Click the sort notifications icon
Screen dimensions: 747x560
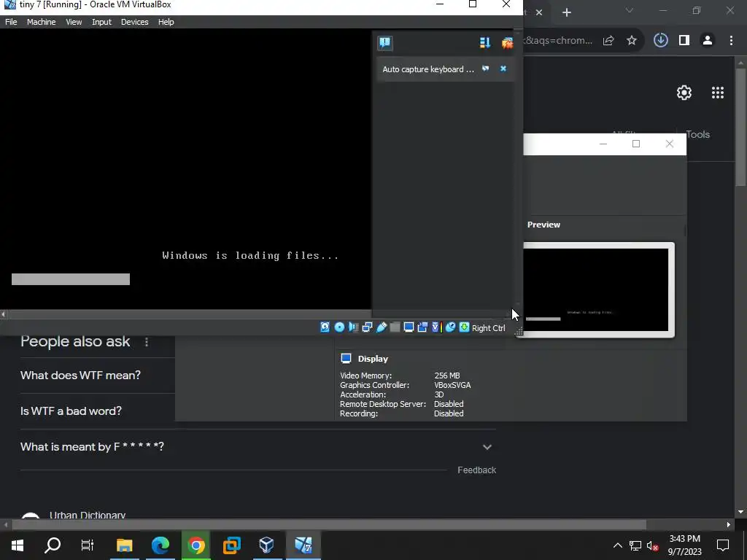[x=485, y=43]
